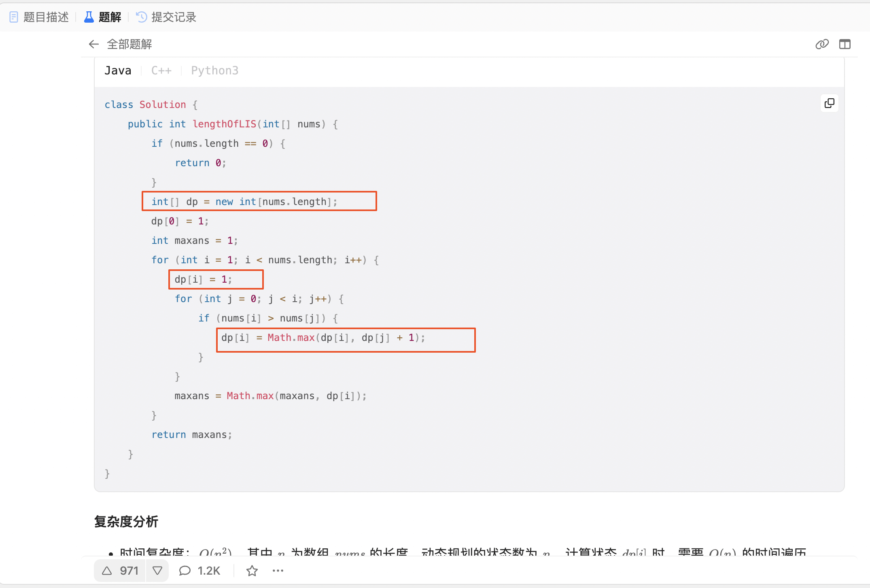Viewport: 870px width, 588px height.
Task: Click the 全部题解 link text
Action: (x=129, y=44)
